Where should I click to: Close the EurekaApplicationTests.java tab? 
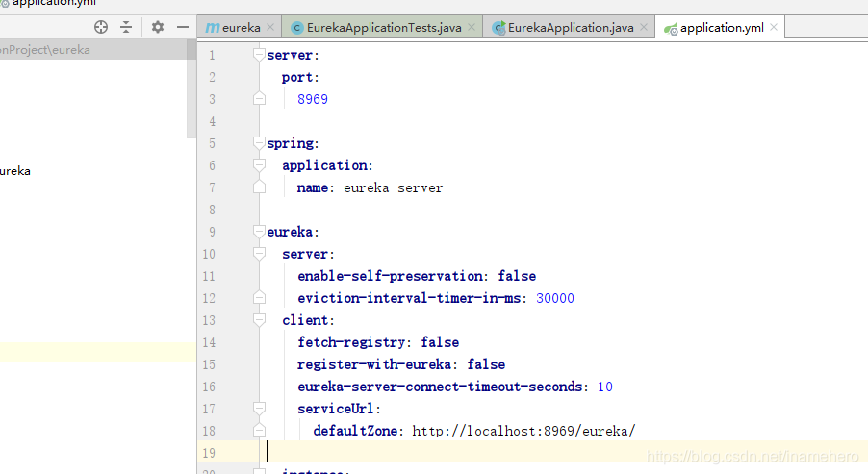472,27
